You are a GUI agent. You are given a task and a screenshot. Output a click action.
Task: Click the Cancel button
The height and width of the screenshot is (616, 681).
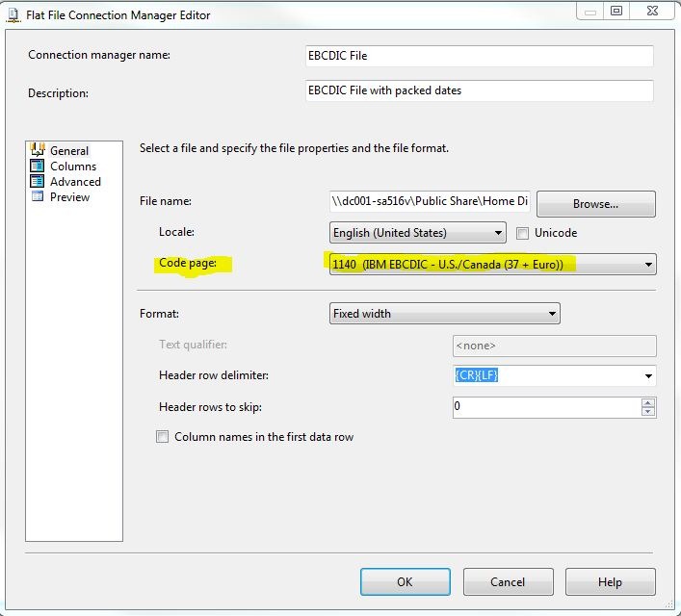coord(508,581)
